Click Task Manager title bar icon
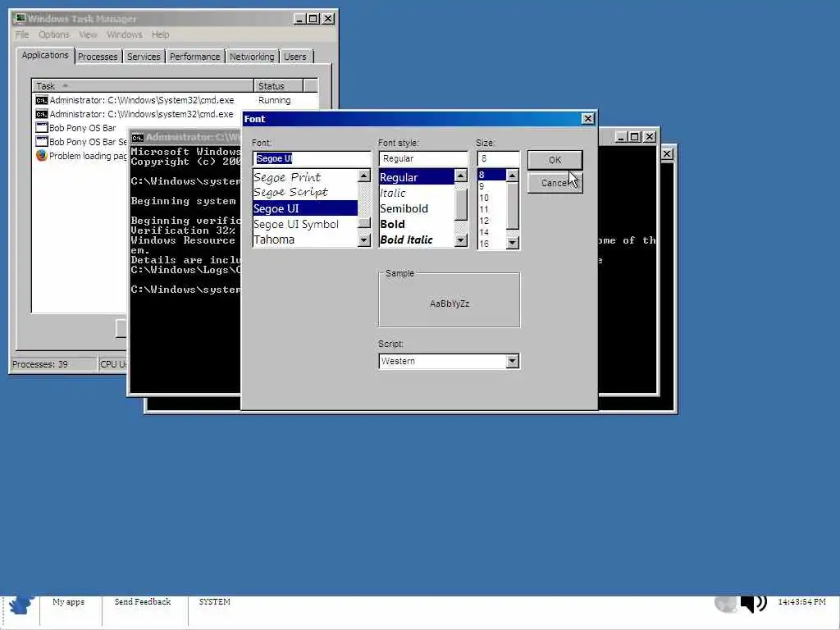This screenshot has height=630, width=840. [x=20, y=19]
